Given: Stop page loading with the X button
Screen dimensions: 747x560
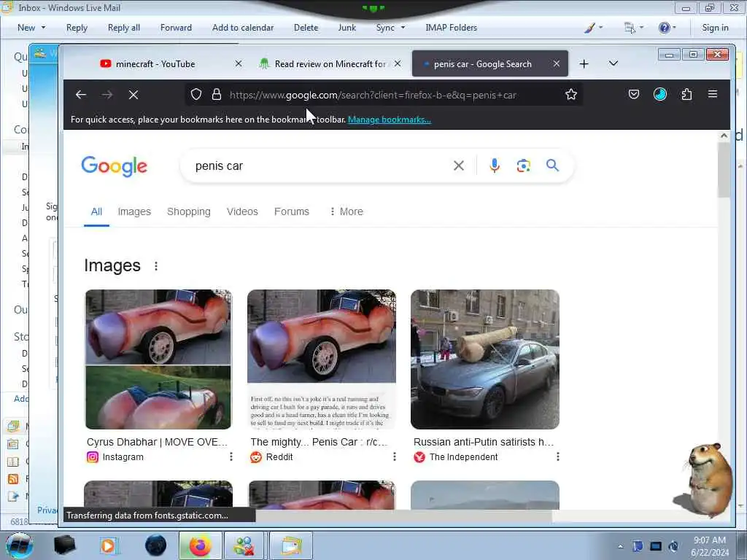Looking at the screenshot, I should click(x=133, y=95).
